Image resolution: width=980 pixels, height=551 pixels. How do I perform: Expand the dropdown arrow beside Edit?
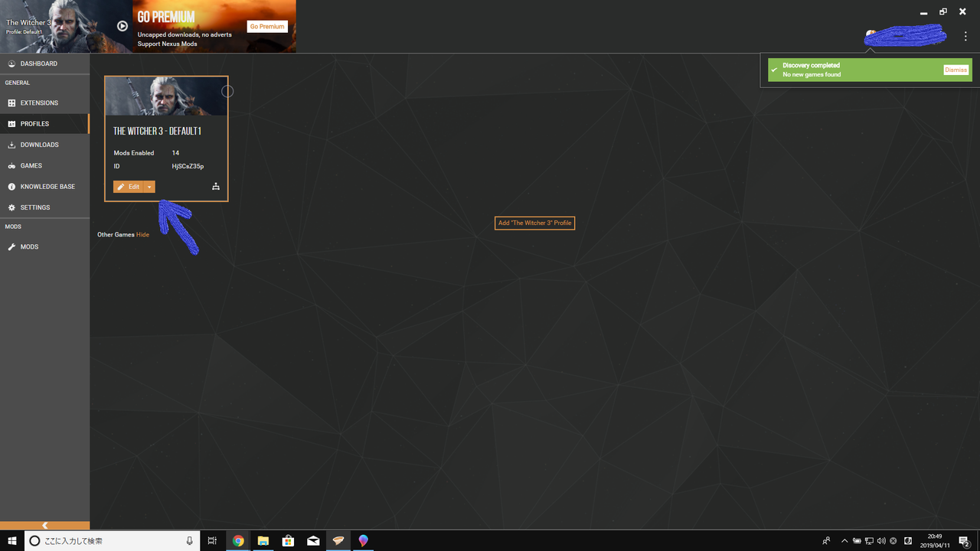(x=149, y=187)
